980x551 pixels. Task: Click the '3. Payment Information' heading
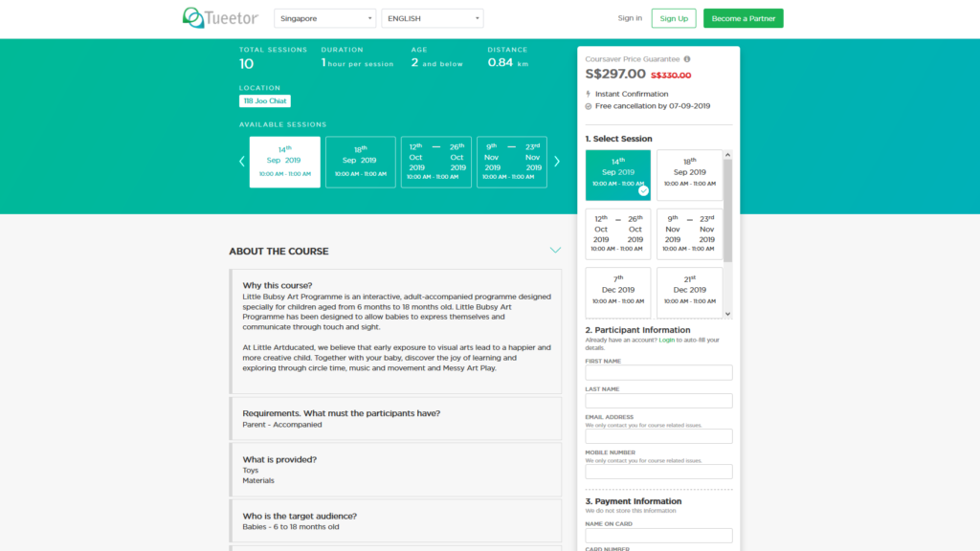[634, 501]
